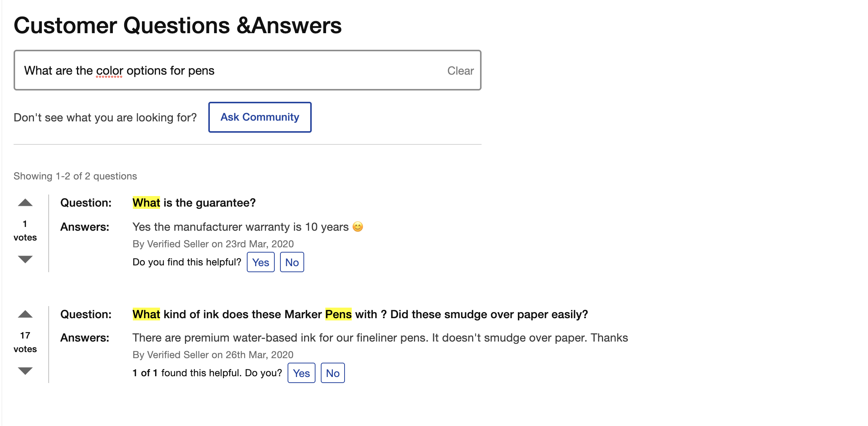Viewport: 868px width, 426px height.
Task: Focus the color options search field
Action: (x=226, y=70)
